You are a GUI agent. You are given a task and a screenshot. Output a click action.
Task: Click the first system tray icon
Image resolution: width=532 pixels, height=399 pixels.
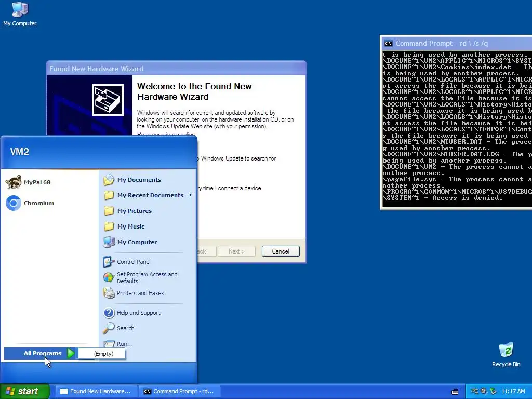[474, 391]
